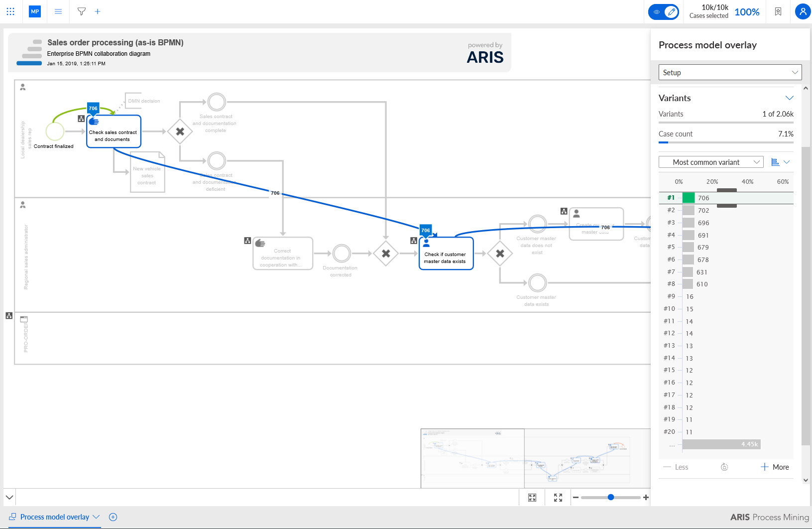The width and height of the screenshot is (812, 529).
Task: Click the fullscreen expand arrows icon
Action: point(558,498)
